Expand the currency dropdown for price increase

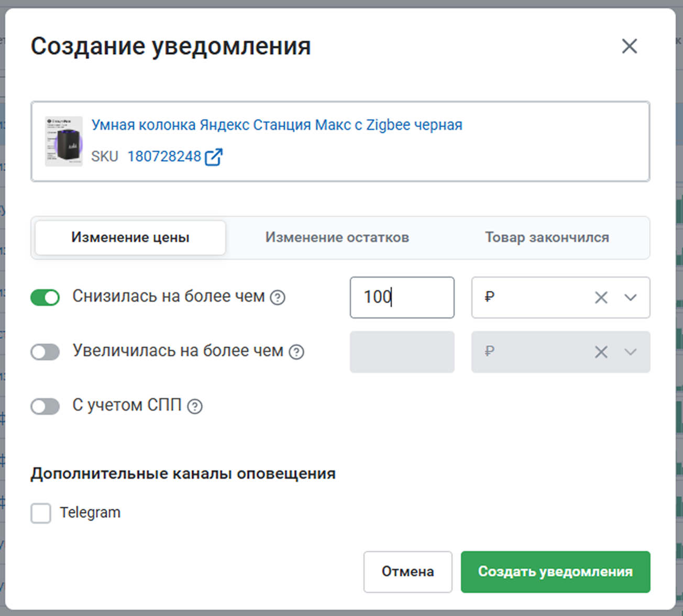click(631, 351)
